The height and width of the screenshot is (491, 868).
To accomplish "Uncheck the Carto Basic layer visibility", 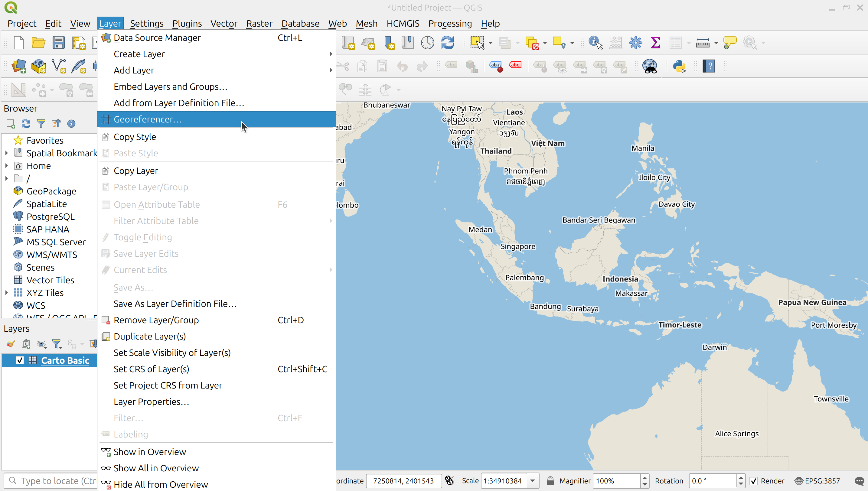I will click(x=20, y=360).
